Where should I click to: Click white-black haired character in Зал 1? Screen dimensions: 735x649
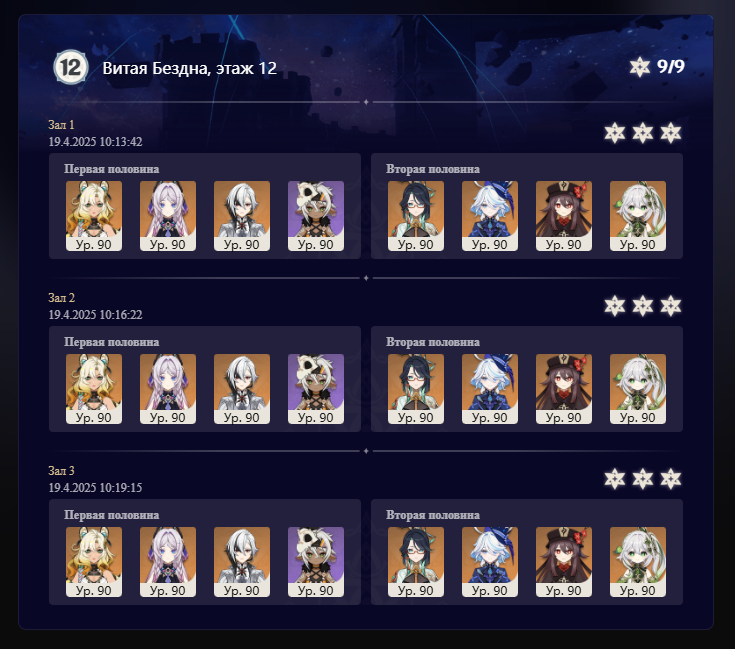[x=242, y=216]
